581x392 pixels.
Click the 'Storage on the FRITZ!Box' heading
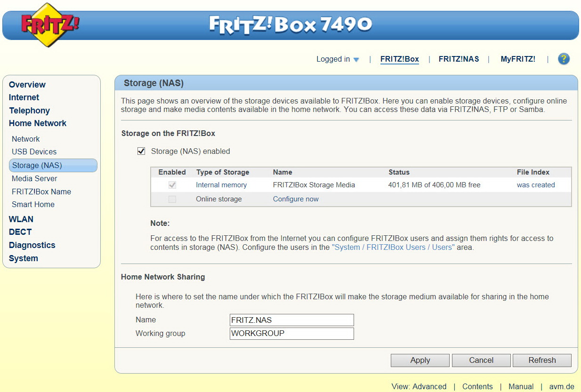tap(168, 133)
